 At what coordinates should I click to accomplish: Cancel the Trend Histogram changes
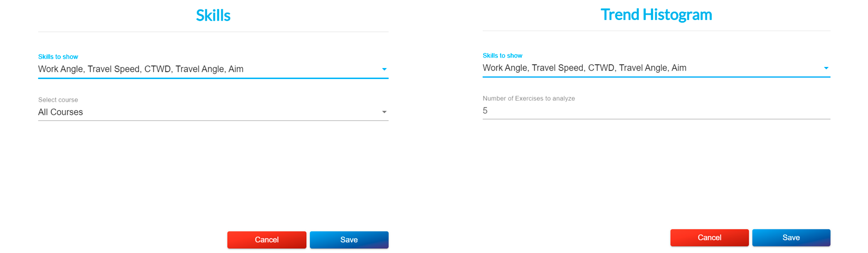click(x=709, y=238)
